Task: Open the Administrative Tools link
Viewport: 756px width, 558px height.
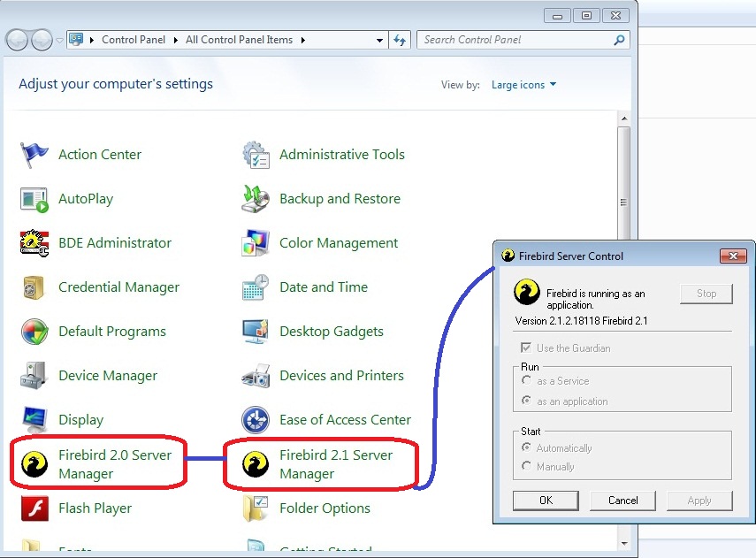Action: click(x=342, y=155)
